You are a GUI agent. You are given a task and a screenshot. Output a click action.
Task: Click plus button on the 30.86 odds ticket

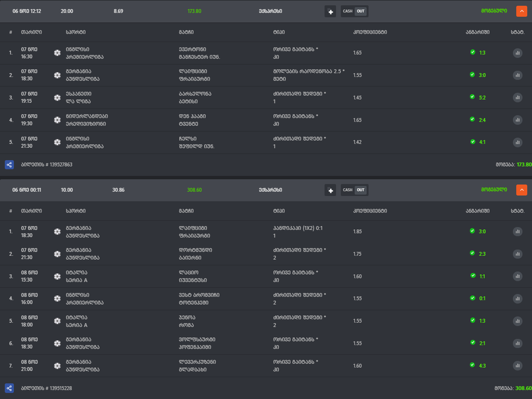(x=330, y=190)
